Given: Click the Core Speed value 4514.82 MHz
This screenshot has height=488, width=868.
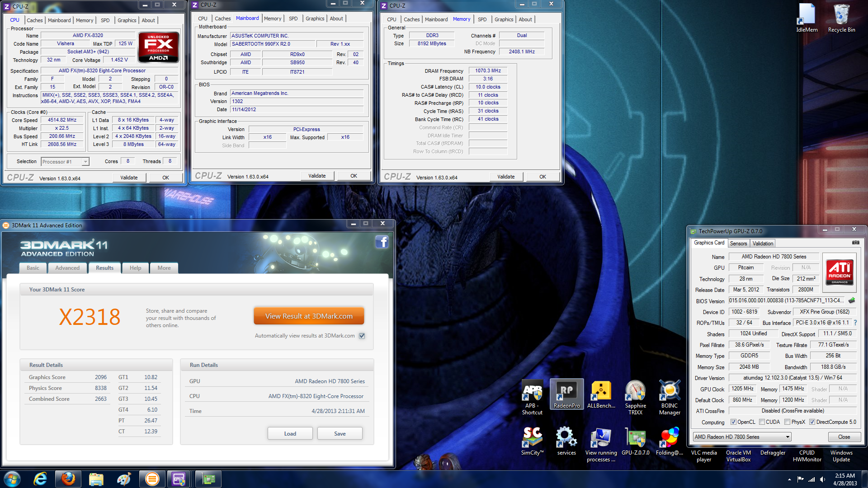Looking at the screenshot, I should (62, 120).
